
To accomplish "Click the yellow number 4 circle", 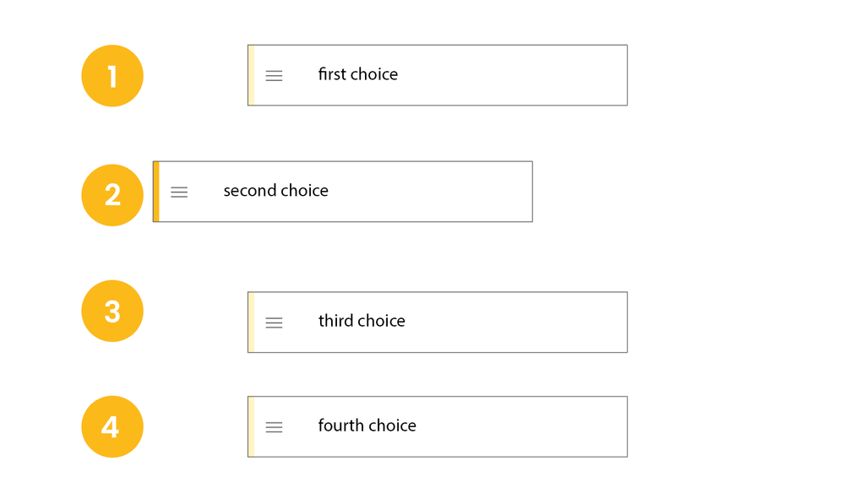I will pyautogui.click(x=112, y=426).
